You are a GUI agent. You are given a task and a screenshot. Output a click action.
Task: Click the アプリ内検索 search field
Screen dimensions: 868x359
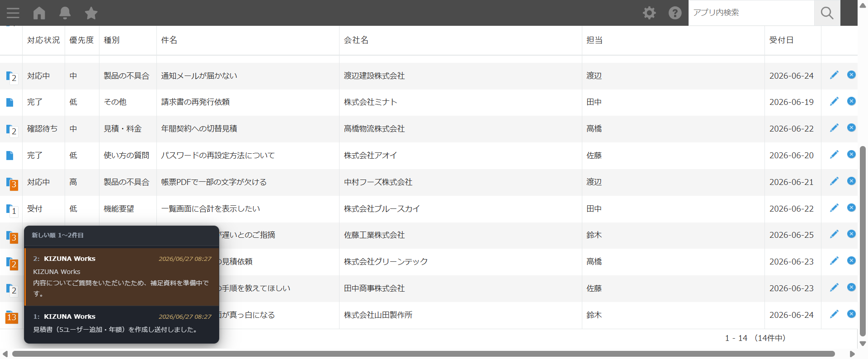751,13
